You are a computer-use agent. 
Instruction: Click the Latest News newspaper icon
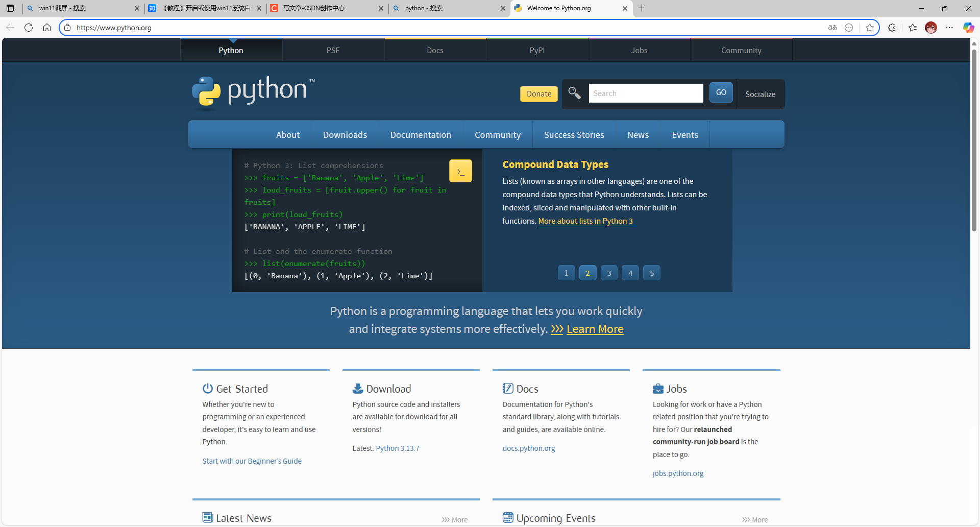pyautogui.click(x=208, y=517)
